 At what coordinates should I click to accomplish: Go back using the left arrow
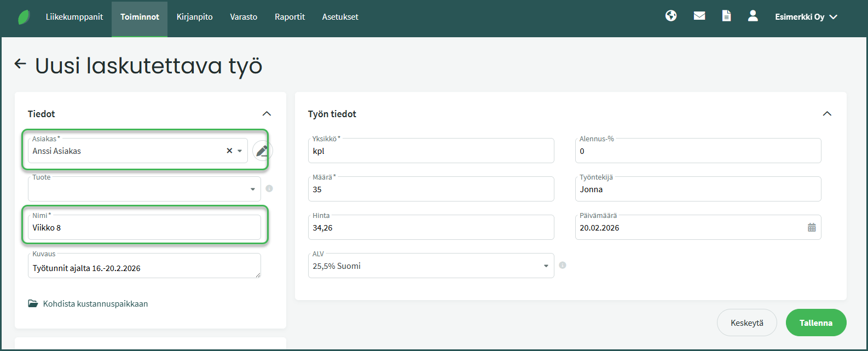click(20, 64)
